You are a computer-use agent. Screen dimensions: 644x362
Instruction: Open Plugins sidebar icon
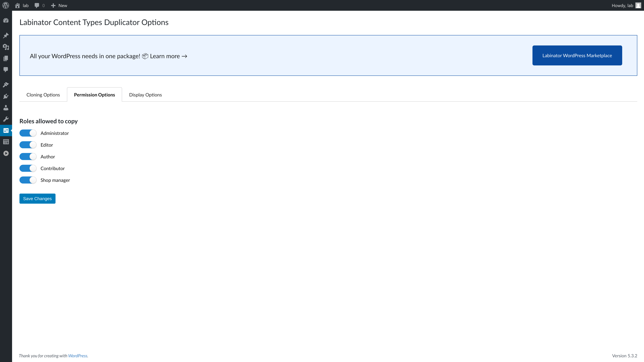coord(6,96)
